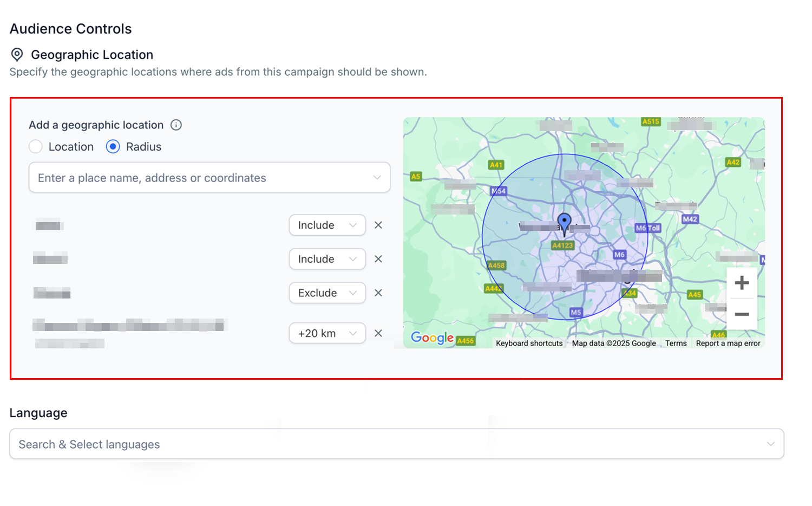The image size is (812, 506).
Task: Click the A41 road label on map
Action: 496,165
